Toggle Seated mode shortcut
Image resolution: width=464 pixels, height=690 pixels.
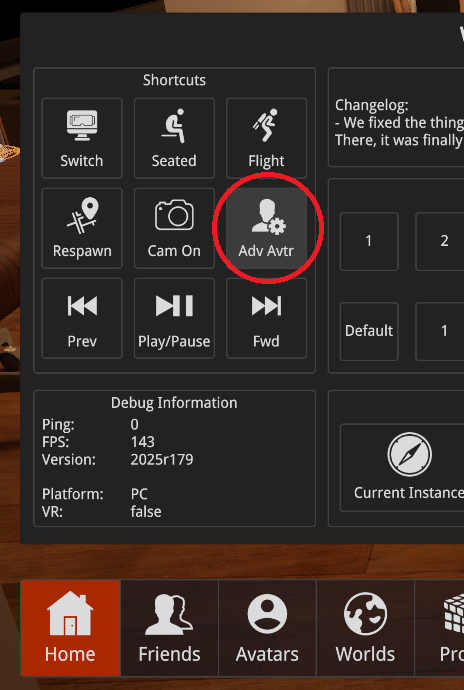click(174, 138)
